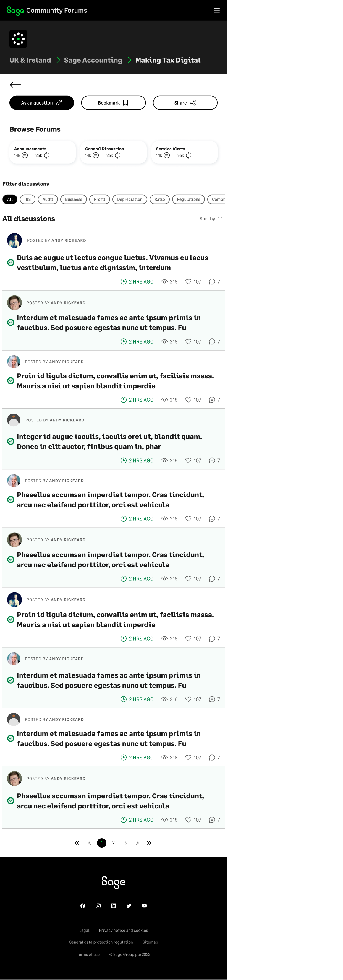The width and height of the screenshot is (343, 980).
Task: Open UK & Ireland breadcrumb
Action: [30, 60]
